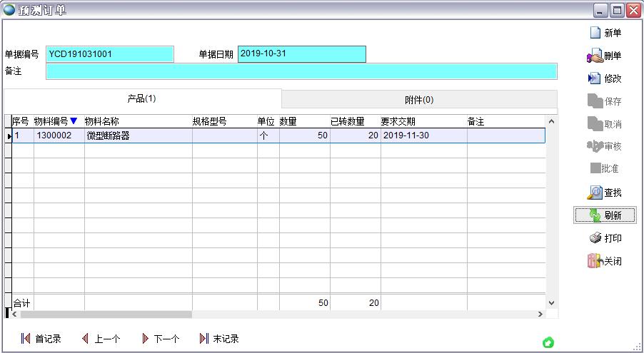
Task: Sort by 物料编号 column header arrow
Action: pos(74,121)
